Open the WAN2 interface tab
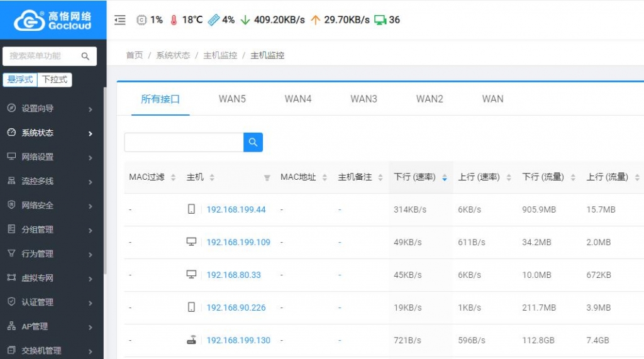This screenshot has width=644, height=359. pos(430,99)
